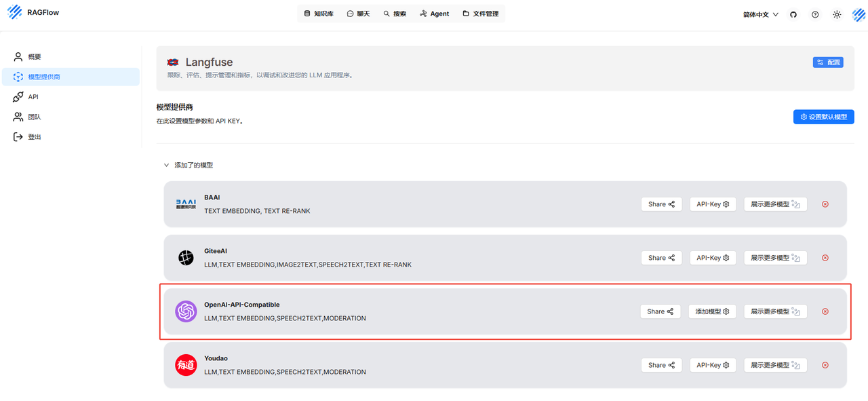The image size is (868, 401).
Task: Click API-Key button for Youdao
Action: click(x=713, y=365)
